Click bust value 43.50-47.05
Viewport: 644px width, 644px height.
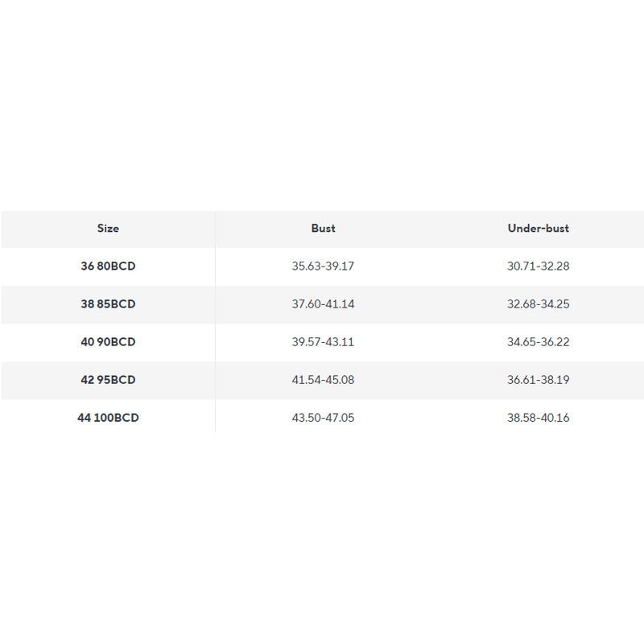coord(323,419)
